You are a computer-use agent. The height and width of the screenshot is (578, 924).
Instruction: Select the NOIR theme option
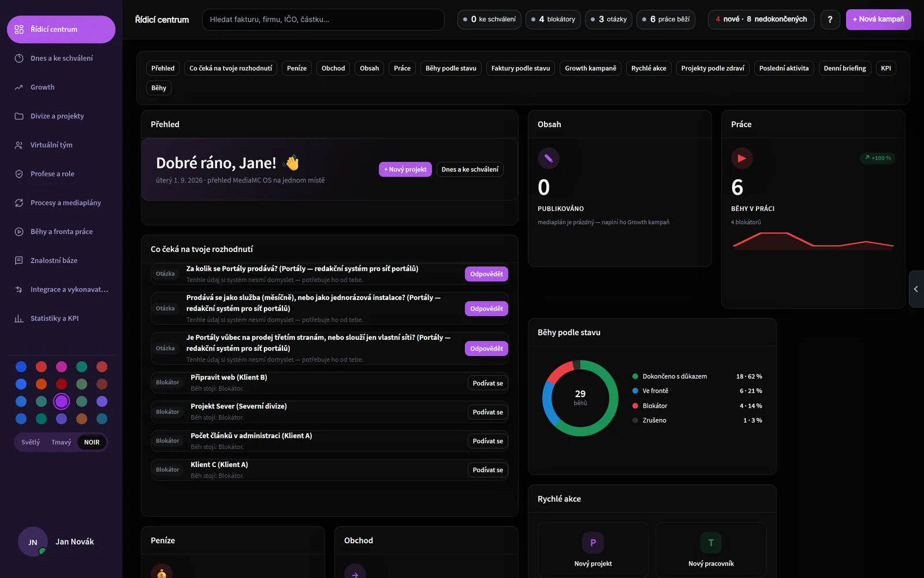[92, 442]
